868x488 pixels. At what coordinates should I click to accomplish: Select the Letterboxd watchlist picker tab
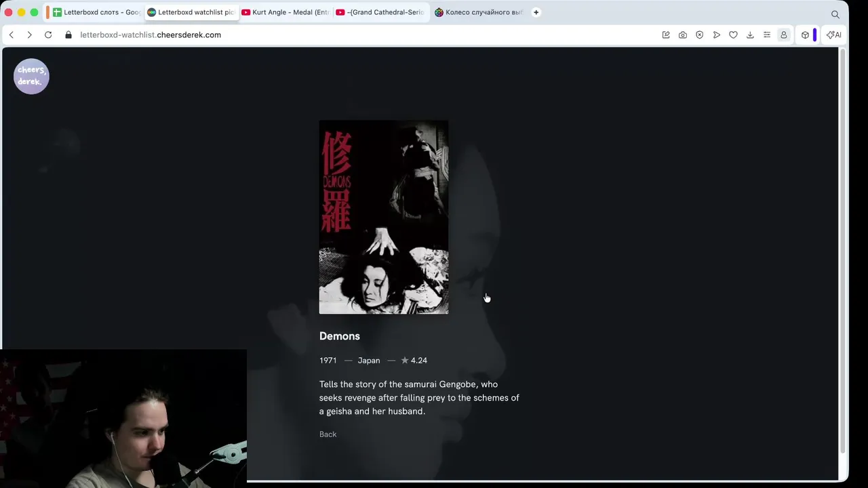coord(191,12)
